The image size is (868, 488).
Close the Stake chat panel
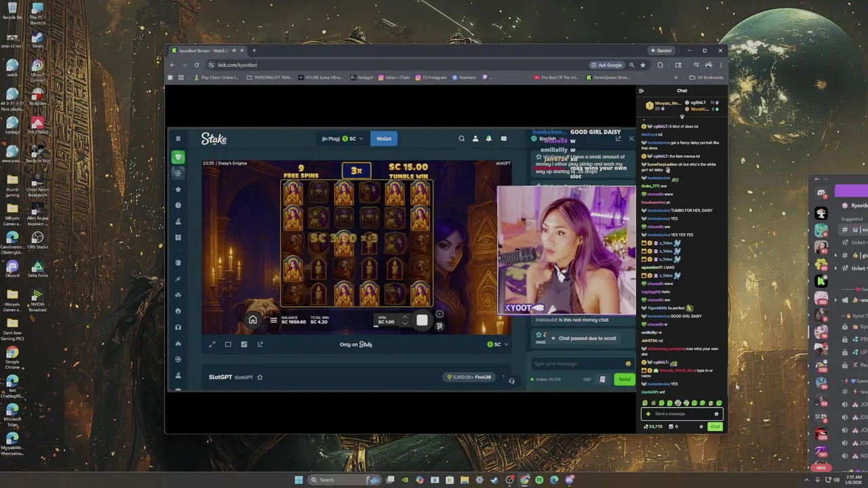coord(631,139)
